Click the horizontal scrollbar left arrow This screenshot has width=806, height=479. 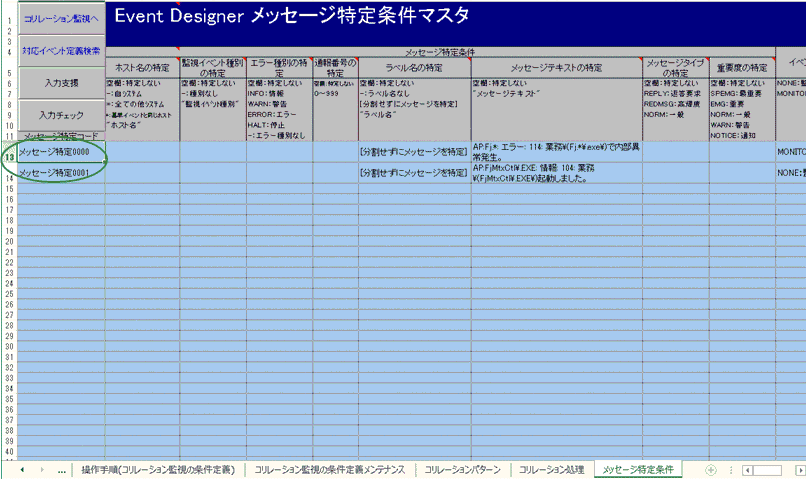pos(748,470)
